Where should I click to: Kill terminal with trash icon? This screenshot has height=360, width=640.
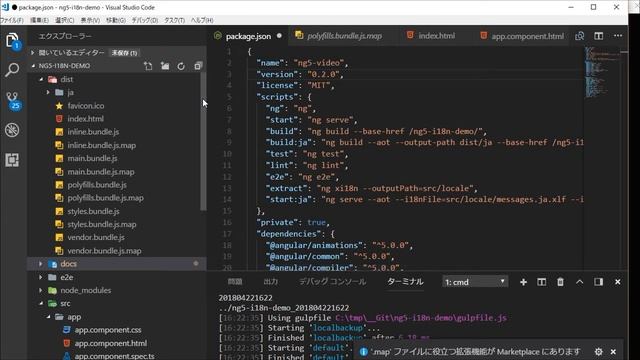pos(560,282)
